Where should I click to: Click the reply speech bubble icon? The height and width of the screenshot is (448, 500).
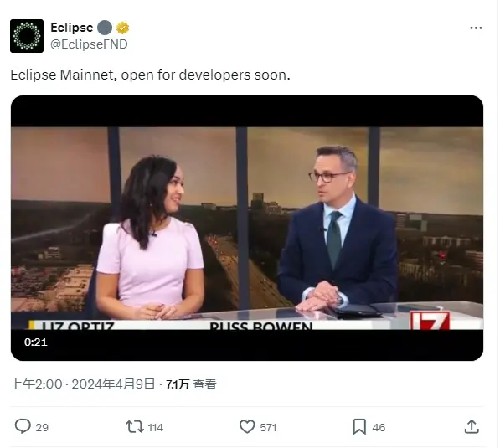(x=23, y=426)
